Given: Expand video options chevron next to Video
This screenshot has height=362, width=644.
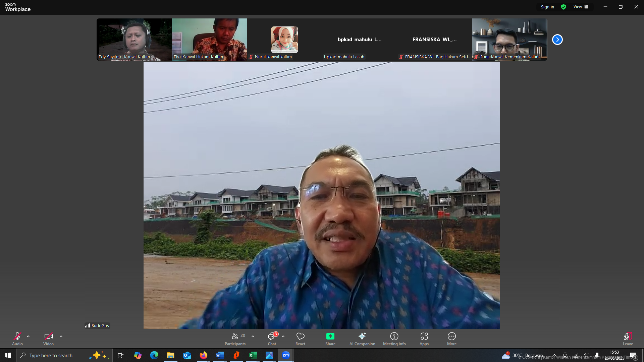Looking at the screenshot, I should pyautogui.click(x=61, y=336).
